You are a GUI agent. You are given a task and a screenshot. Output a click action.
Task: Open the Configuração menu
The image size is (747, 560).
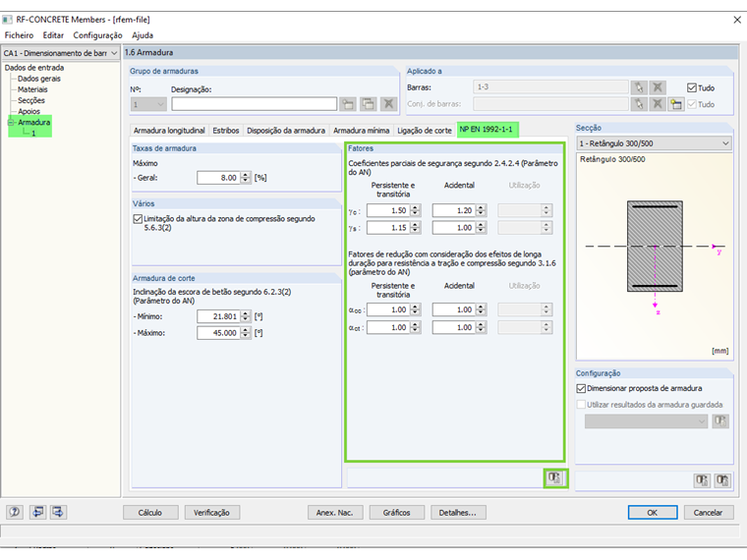coord(97,35)
